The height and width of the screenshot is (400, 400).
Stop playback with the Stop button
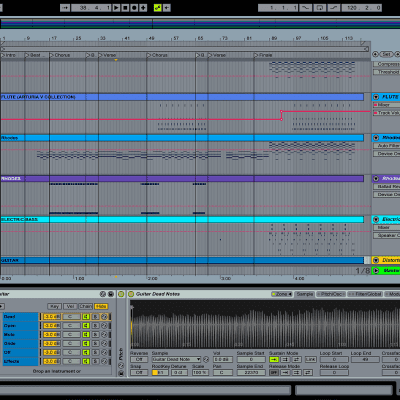125,8
